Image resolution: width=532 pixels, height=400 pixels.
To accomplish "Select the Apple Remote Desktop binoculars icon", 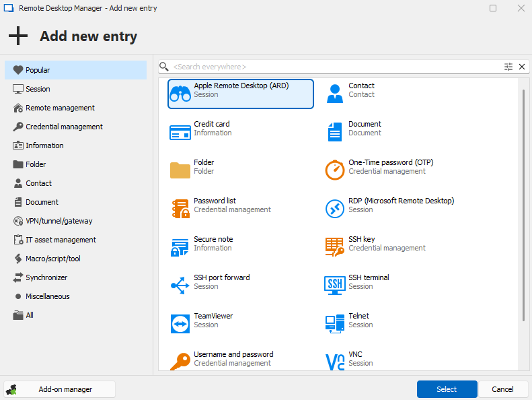I will coord(180,94).
